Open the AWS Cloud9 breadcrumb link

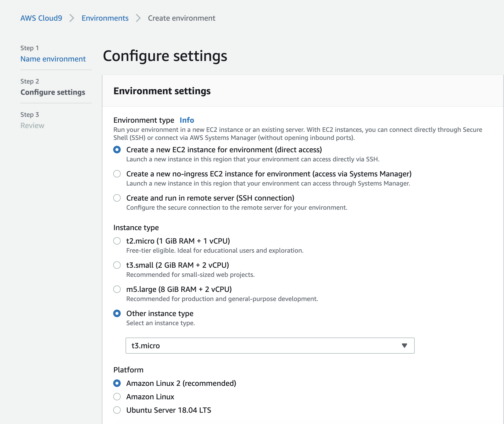tap(41, 18)
